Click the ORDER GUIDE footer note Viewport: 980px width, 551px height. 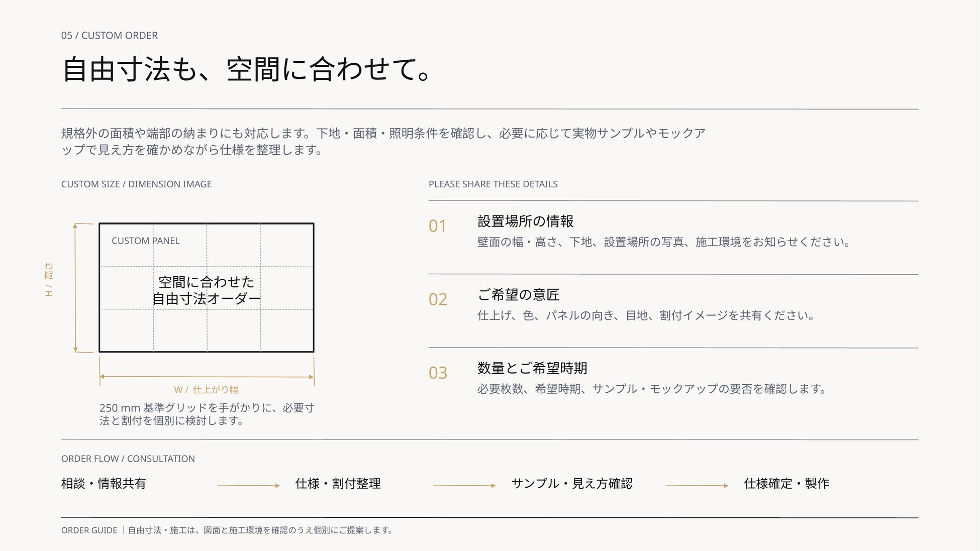(227, 530)
